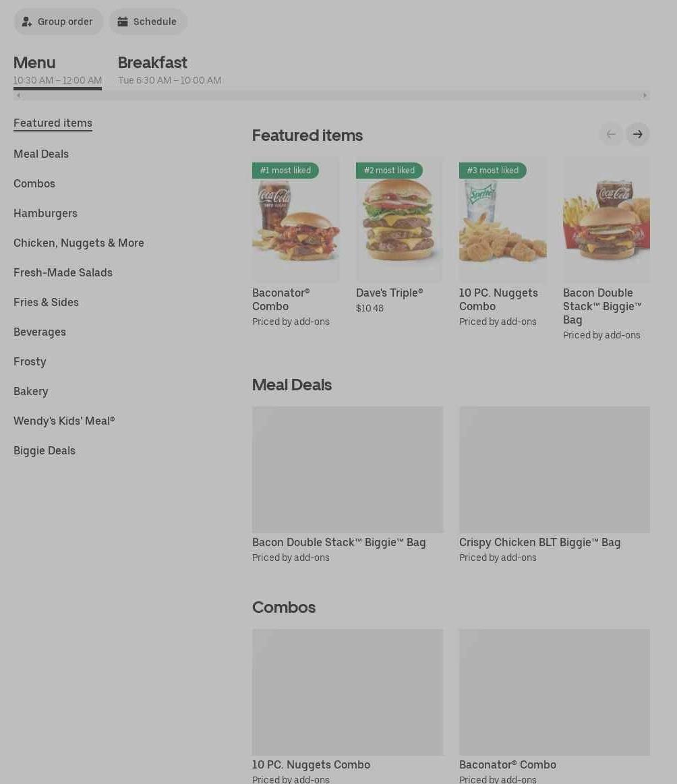The width and height of the screenshot is (677, 784).
Task: Open the Dave's Triple burger image
Action: click(399, 219)
